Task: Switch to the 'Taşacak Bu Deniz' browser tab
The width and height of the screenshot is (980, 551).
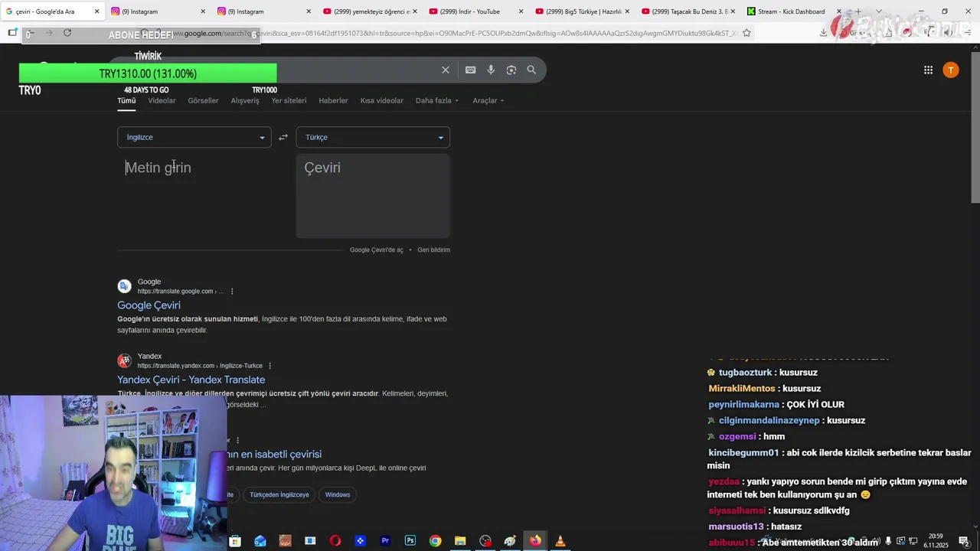Action: [688, 11]
